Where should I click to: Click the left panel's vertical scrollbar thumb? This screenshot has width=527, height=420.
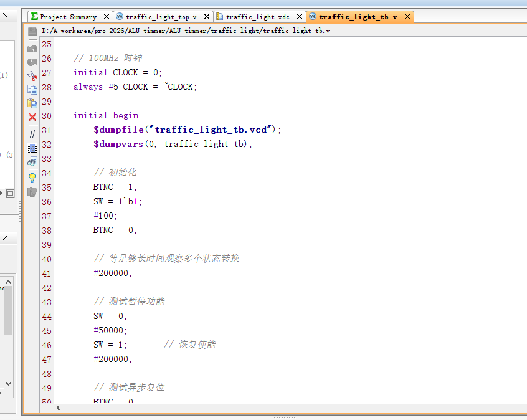[8, 310]
